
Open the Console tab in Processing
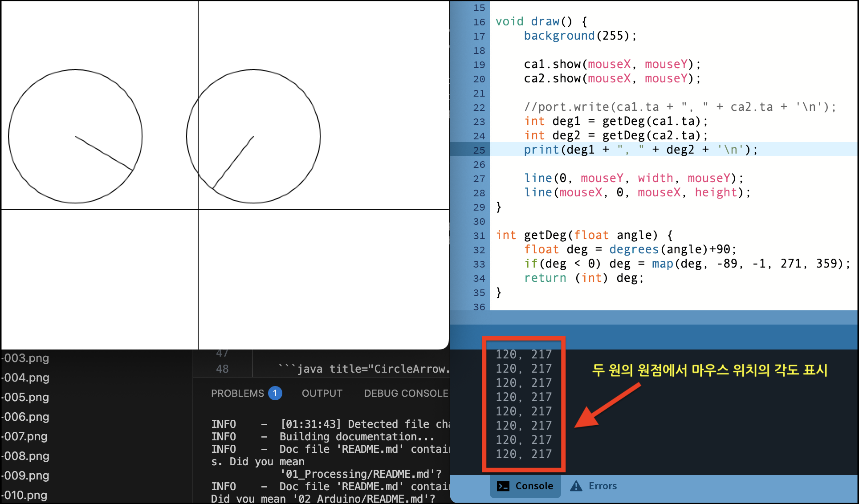(x=525, y=486)
